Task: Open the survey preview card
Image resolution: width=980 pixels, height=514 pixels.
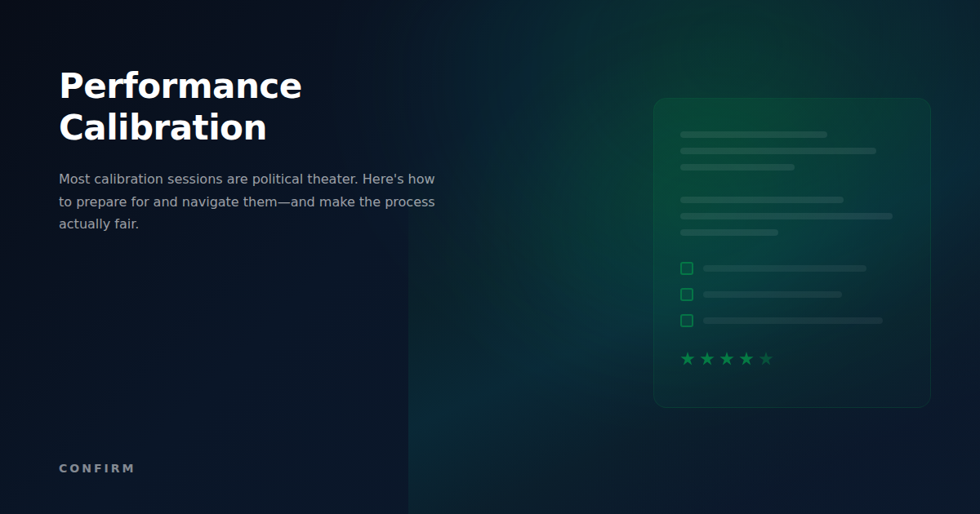Action: 792,251
